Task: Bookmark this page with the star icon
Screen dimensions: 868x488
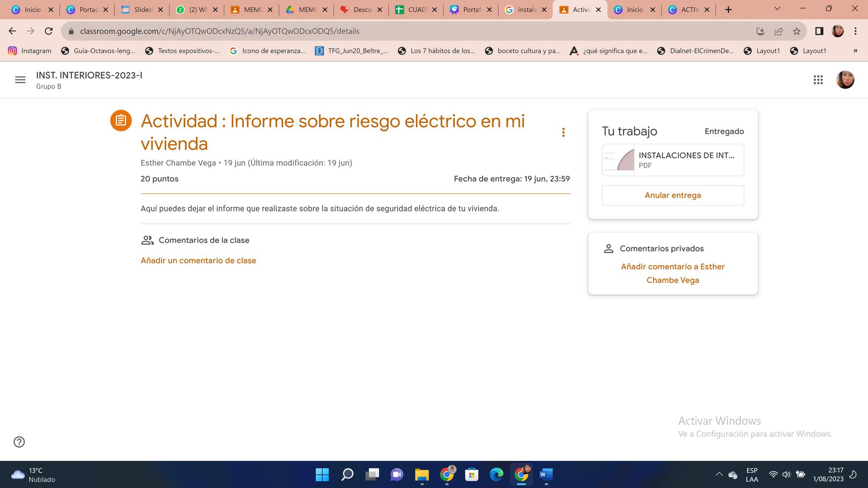Action: coord(797,31)
